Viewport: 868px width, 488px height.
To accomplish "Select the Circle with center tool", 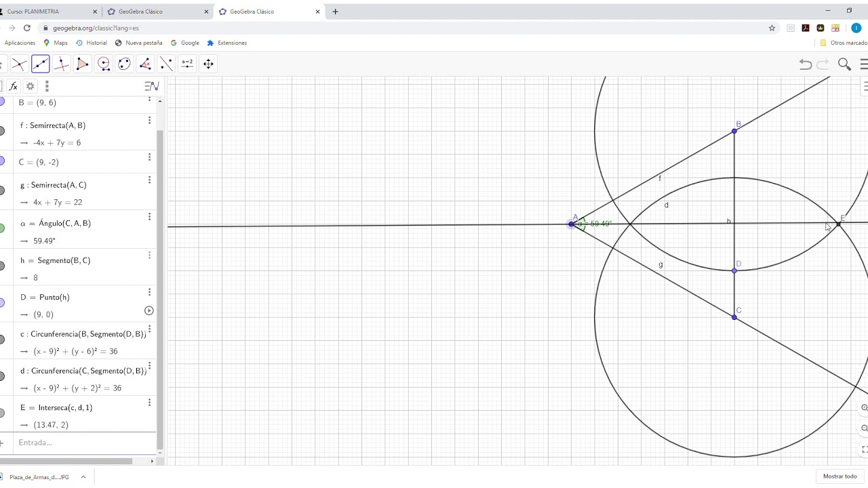I will point(103,64).
